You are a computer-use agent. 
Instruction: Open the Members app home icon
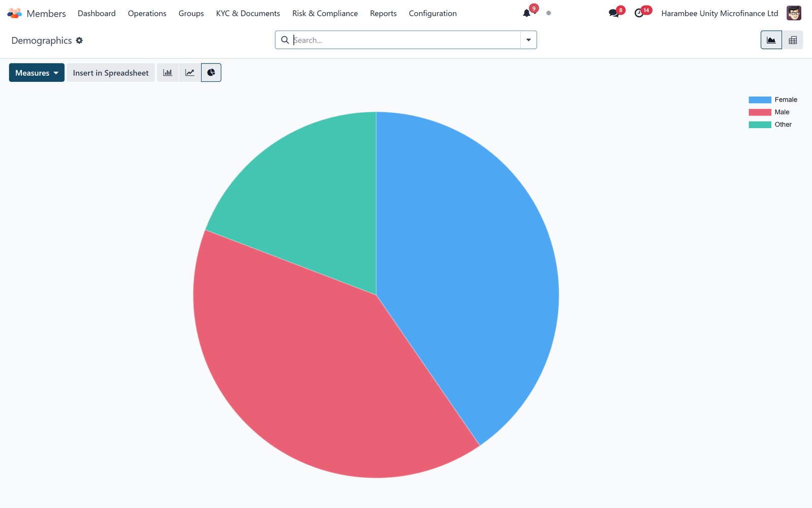(15, 13)
